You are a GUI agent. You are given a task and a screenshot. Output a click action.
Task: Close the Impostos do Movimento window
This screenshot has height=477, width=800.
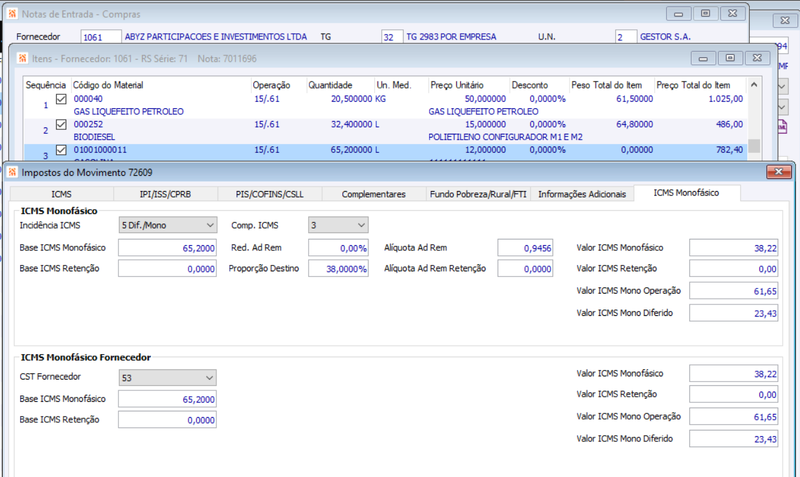click(x=779, y=172)
